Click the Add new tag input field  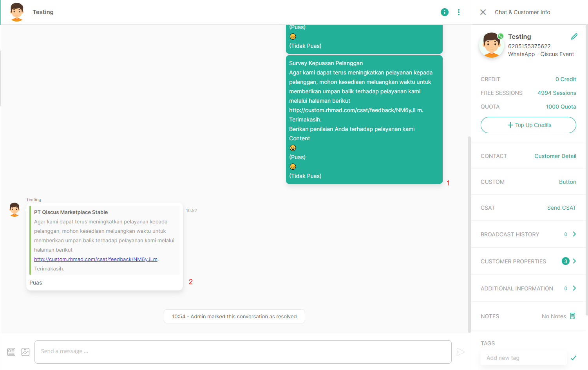pyautogui.click(x=523, y=358)
